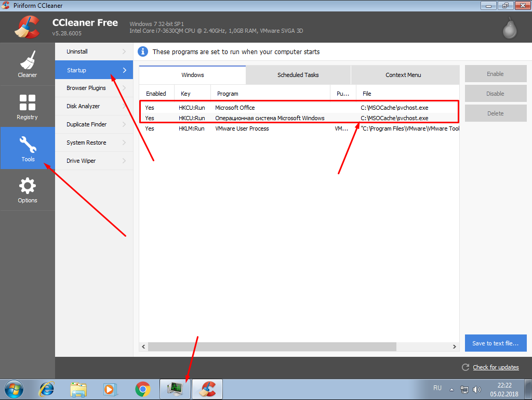Viewport: 532px width, 400px height.
Task: Click Save to text file button
Action: [495, 343]
